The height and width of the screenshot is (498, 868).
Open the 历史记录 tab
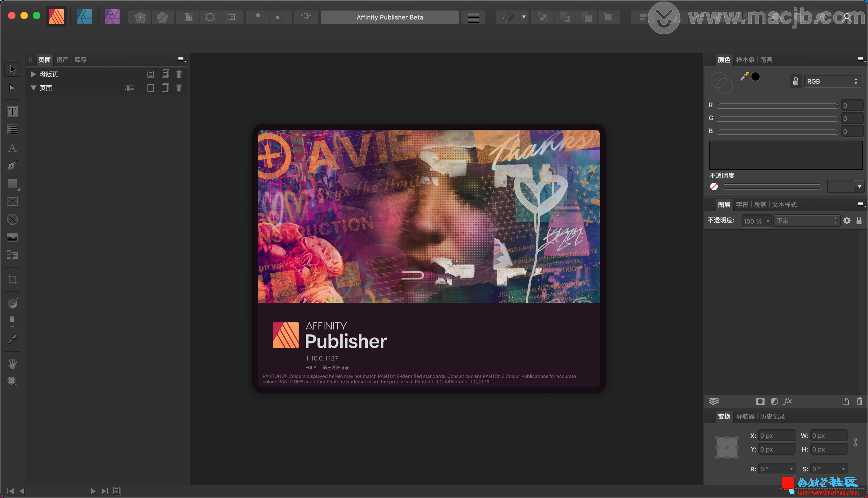(772, 417)
